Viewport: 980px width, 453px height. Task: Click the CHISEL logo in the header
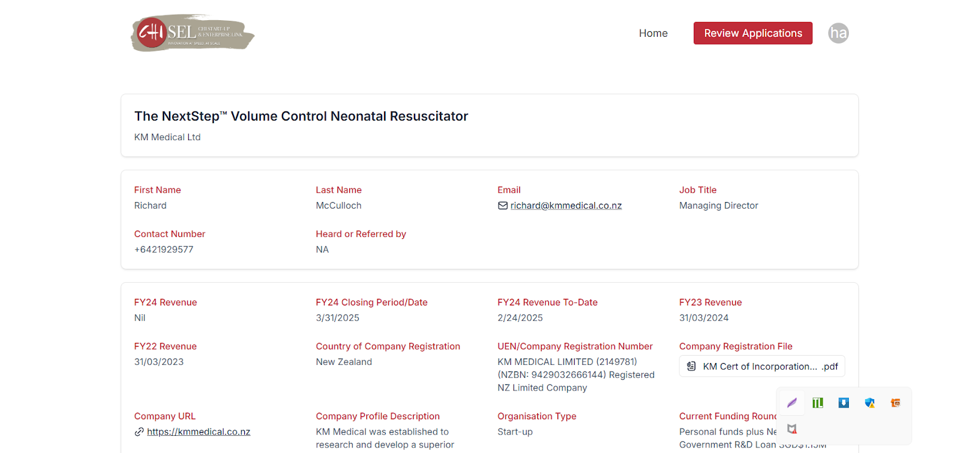tap(192, 33)
